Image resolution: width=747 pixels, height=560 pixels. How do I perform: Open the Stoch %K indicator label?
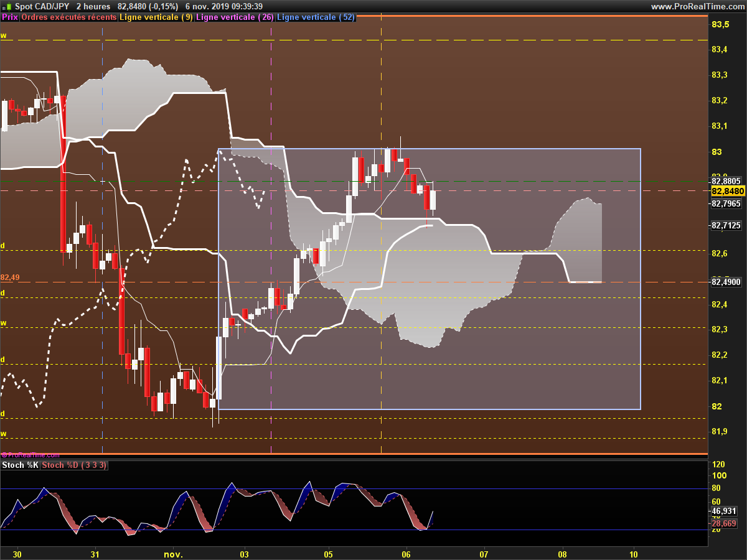21,465
